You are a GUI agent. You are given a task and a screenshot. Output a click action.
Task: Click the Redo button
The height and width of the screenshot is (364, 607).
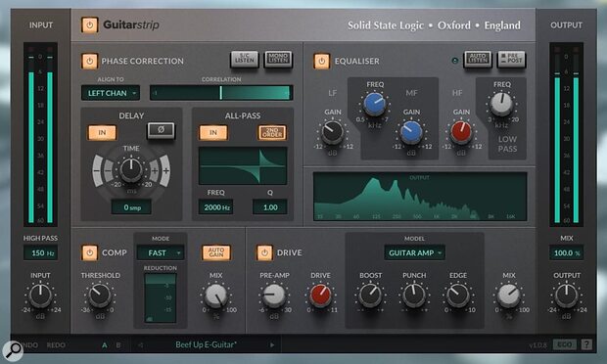click(56, 345)
